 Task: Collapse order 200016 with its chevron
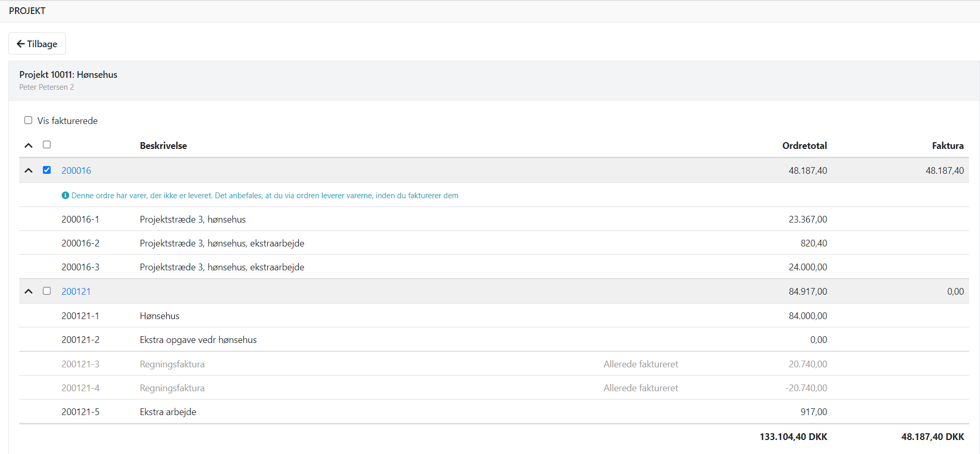pos(29,171)
